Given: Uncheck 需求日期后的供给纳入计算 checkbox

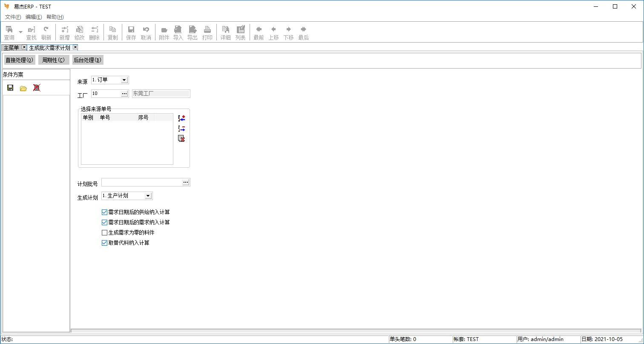Looking at the screenshot, I should (x=104, y=212).
